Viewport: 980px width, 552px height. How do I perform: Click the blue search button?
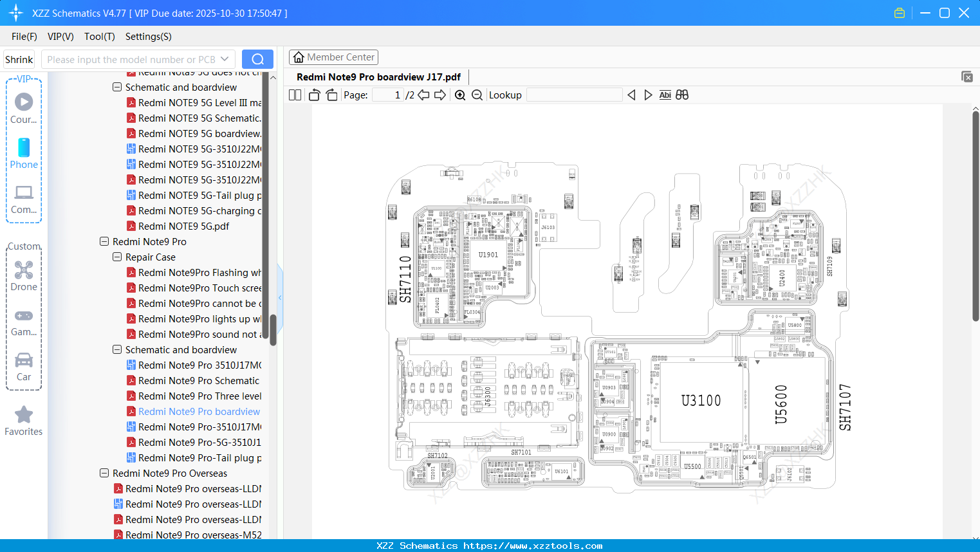pos(257,59)
